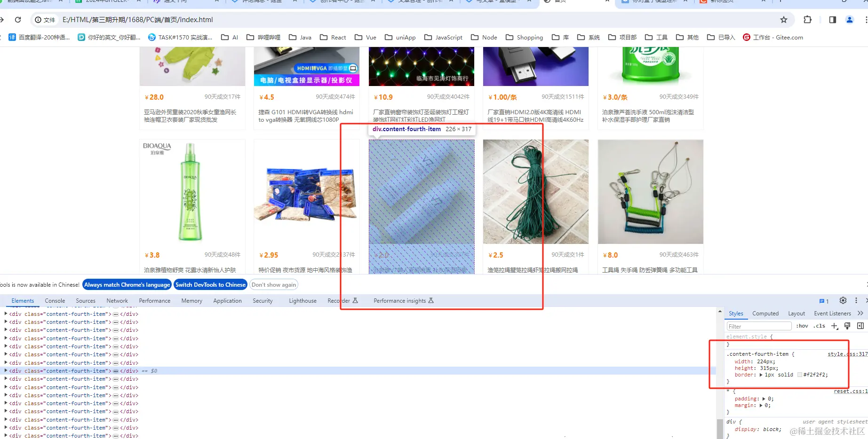The height and width of the screenshot is (439, 868).
Task: Open the 百度翻译 bookmark
Action: [40, 37]
